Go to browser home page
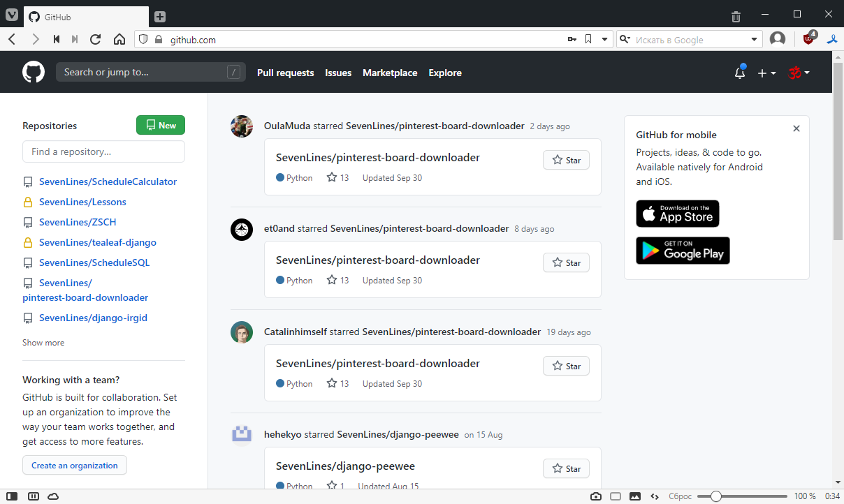844x504 pixels. click(119, 40)
